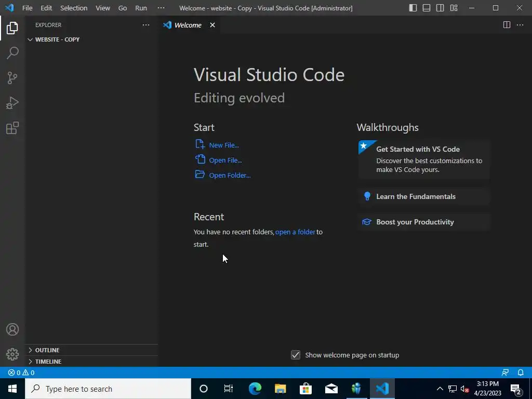The image size is (532, 399).
Task: Click the 'Type here to search' taskbar box
Action: tap(108, 389)
